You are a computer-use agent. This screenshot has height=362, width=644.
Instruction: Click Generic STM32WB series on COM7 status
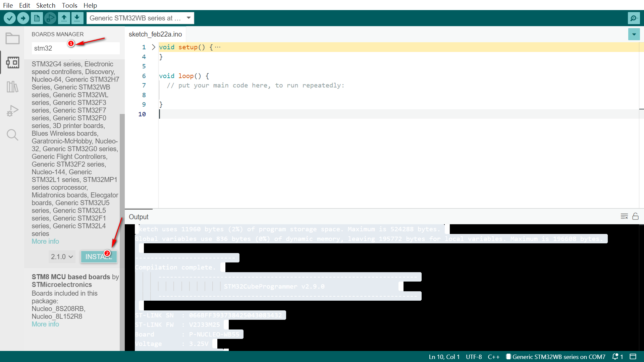(556, 357)
